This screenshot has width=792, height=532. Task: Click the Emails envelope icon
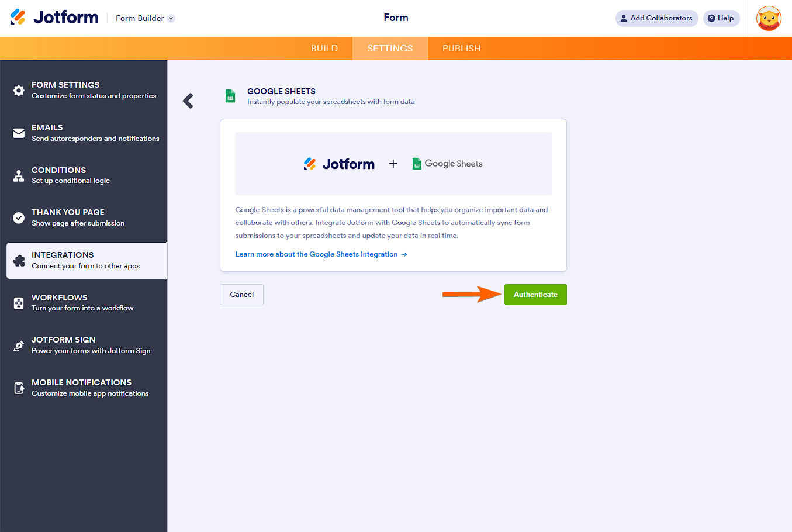(x=19, y=133)
